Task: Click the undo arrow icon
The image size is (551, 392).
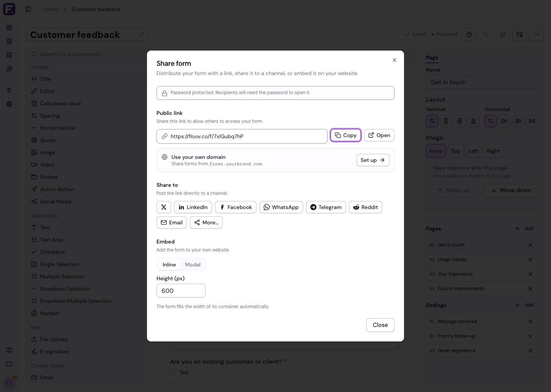Action: 486,34
